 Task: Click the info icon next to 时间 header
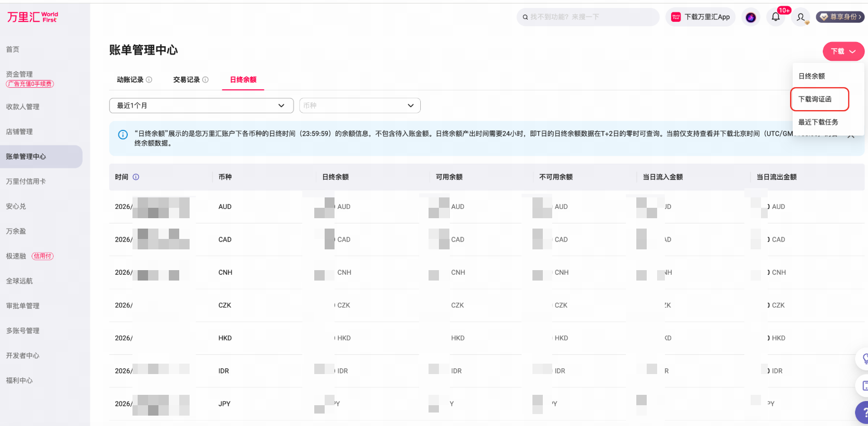pos(136,177)
